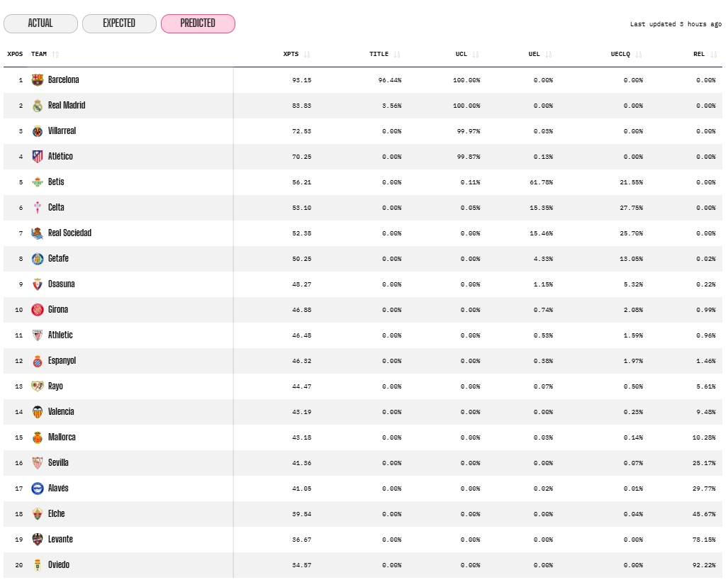Click the Girona club crest icon
The width and height of the screenshot is (728, 580).
[38, 310]
